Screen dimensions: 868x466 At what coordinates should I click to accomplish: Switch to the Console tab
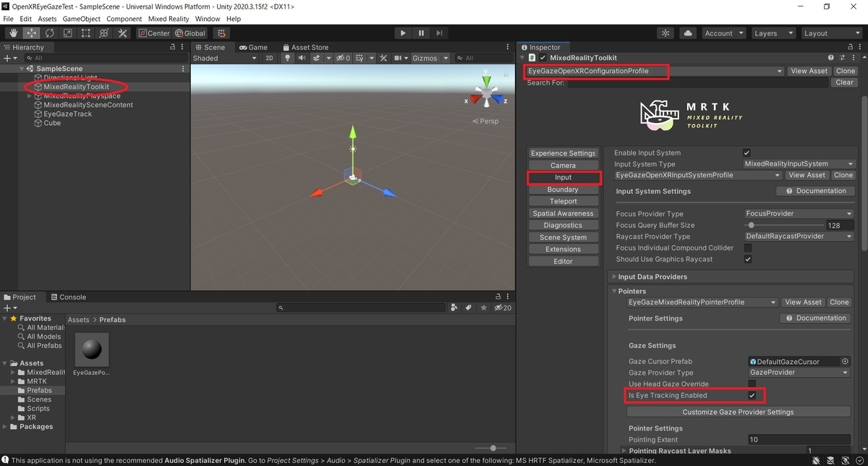(x=67, y=297)
